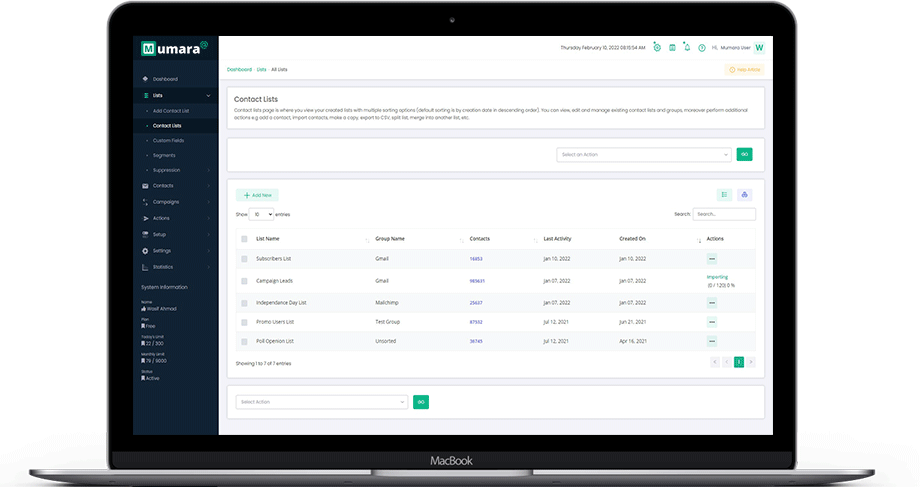Click the purple group view icon
The height and width of the screenshot is (487, 920).
point(745,195)
